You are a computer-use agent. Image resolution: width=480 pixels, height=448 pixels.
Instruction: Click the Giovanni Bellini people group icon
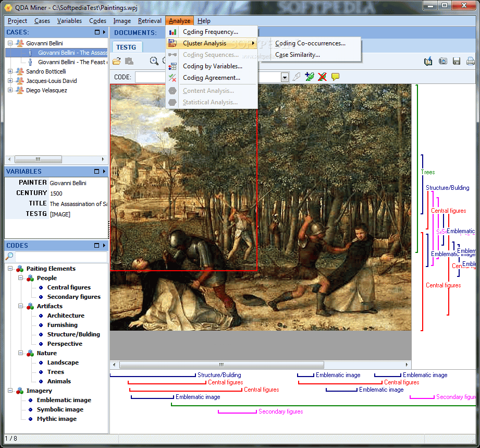[x=20, y=43]
